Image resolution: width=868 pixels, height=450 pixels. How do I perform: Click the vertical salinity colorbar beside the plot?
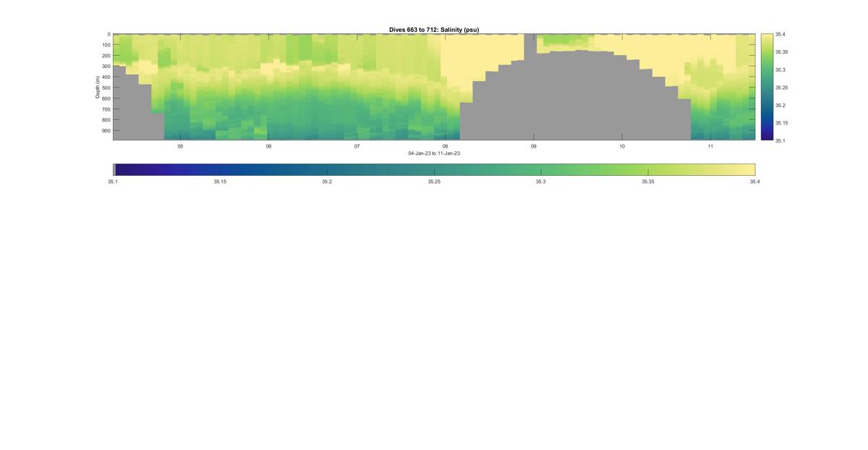pyautogui.click(x=767, y=87)
